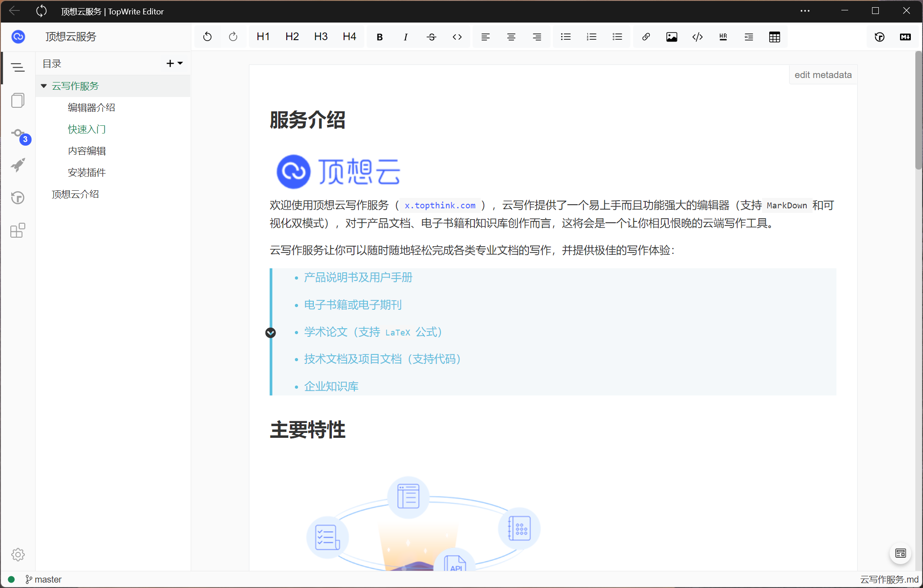Open 顶想云介绍 chapter
The height and width of the screenshot is (588, 923).
tap(75, 194)
